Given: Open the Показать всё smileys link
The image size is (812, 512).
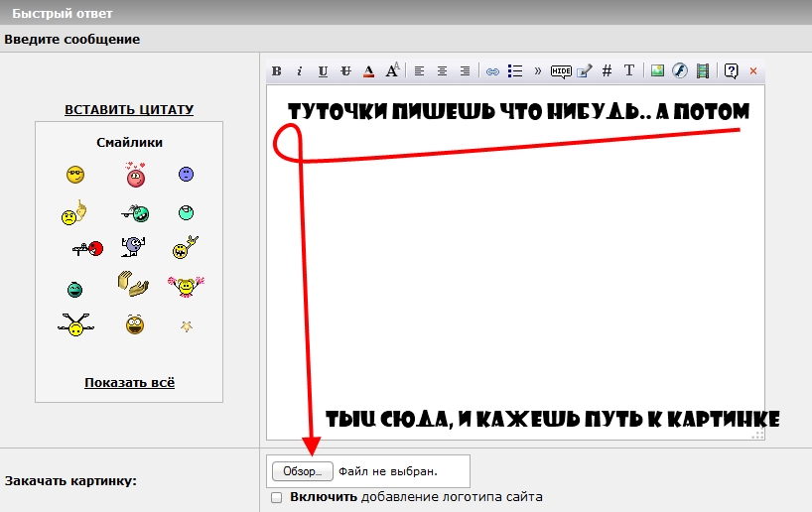Looking at the screenshot, I should click(x=129, y=383).
